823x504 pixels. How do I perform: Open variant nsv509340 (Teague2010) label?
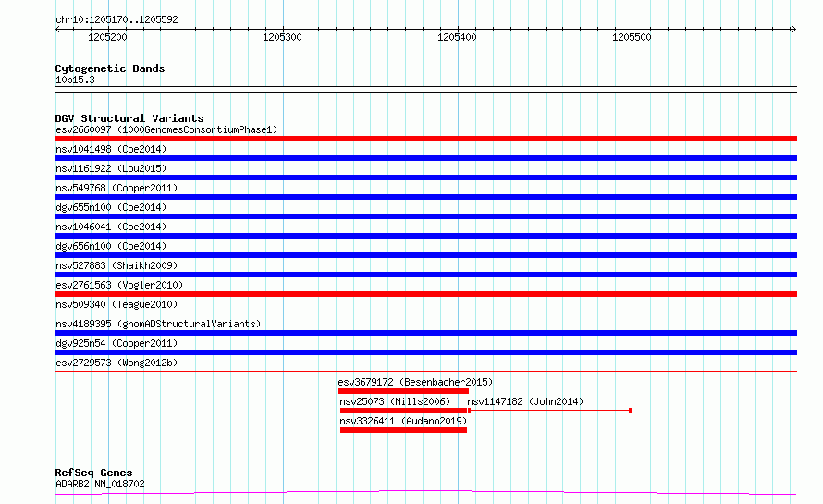[x=117, y=304]
